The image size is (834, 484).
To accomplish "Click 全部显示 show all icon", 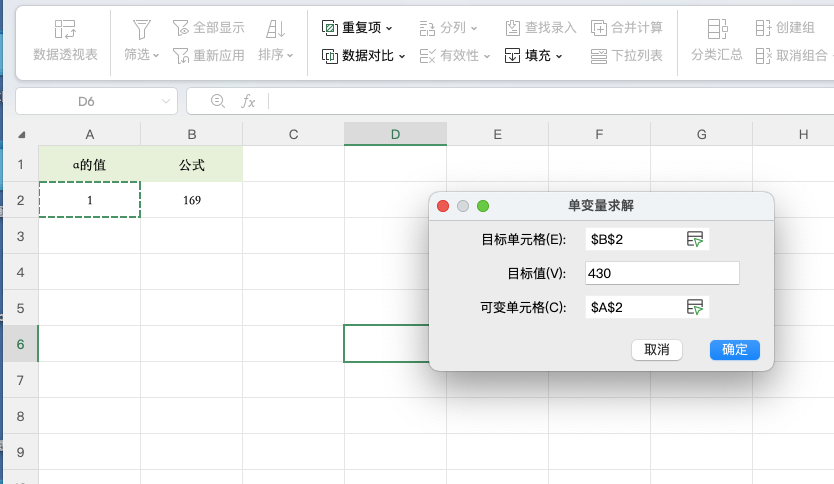I will (181, 28).
